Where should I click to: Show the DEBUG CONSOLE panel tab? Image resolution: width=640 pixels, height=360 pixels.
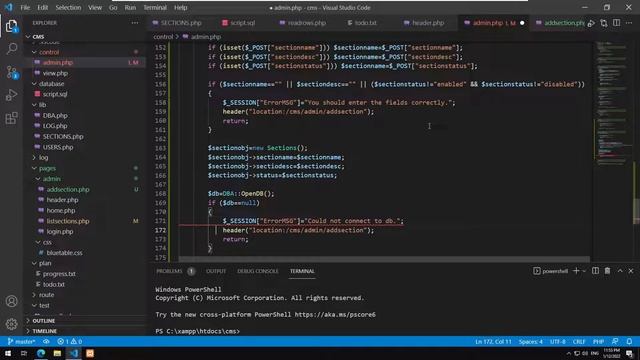[x=258, y=271]
